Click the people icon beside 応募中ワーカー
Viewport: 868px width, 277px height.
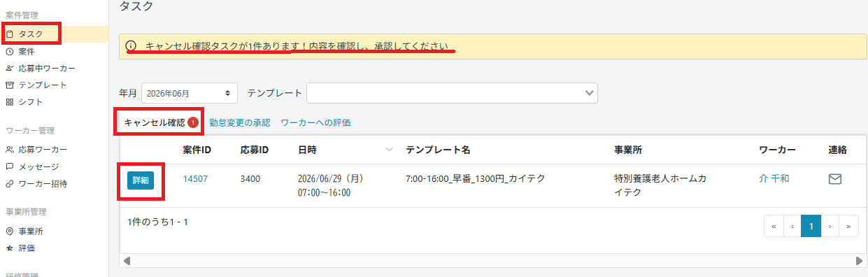coord(10,68)
